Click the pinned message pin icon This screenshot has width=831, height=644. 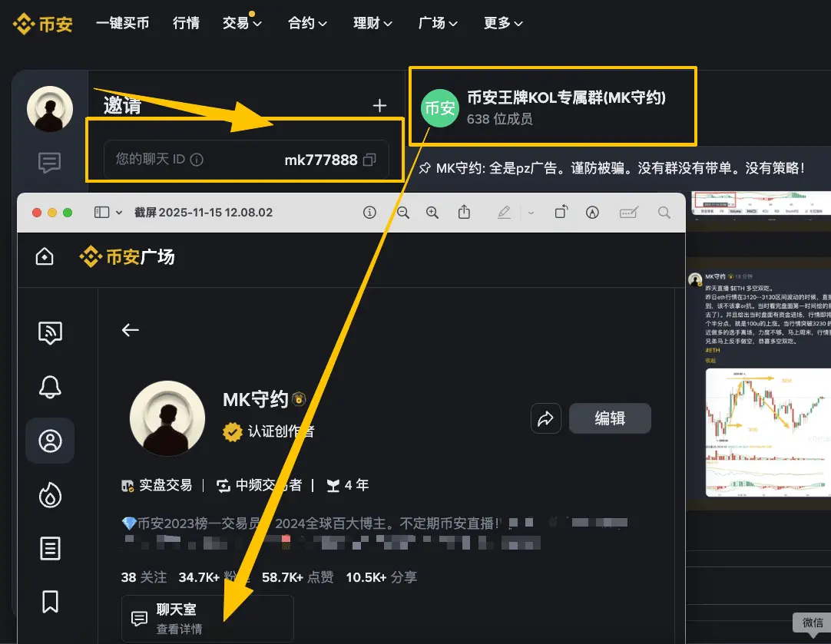point(425,168)
